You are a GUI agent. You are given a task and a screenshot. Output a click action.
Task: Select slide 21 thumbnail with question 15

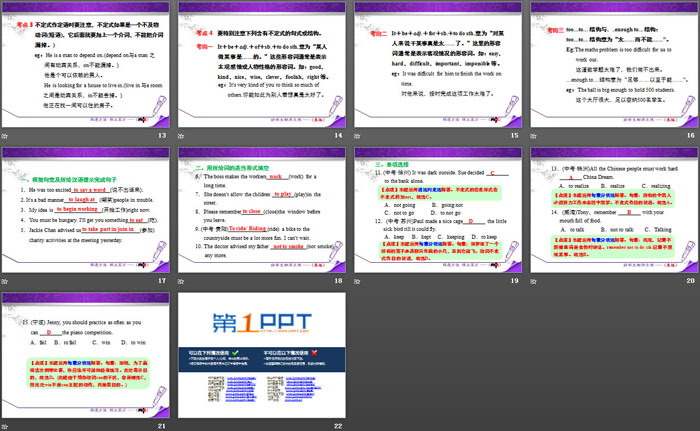[85, 355]
